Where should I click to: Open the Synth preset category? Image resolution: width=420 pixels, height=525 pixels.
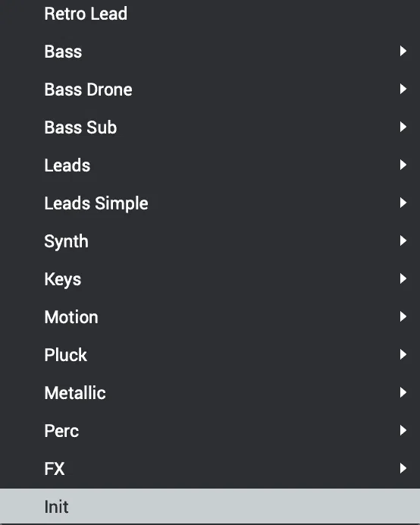pos(210,241)
